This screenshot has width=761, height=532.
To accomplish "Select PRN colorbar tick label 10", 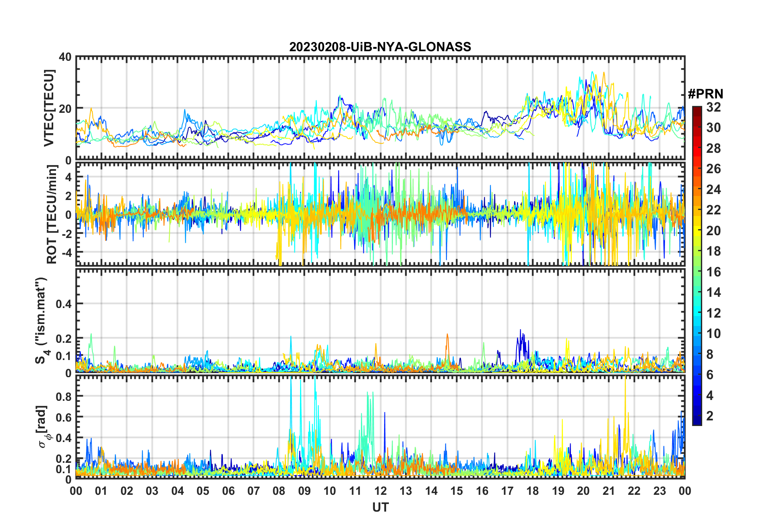I will pyautogui.click(x=713, y=334).
